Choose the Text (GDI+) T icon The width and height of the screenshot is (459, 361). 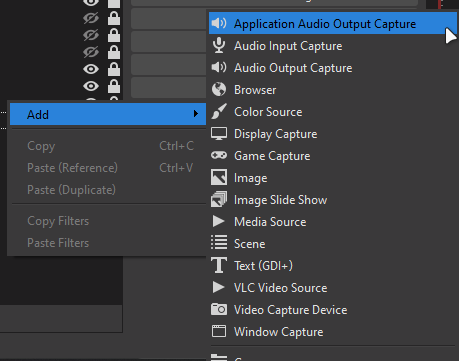(219, 265)
